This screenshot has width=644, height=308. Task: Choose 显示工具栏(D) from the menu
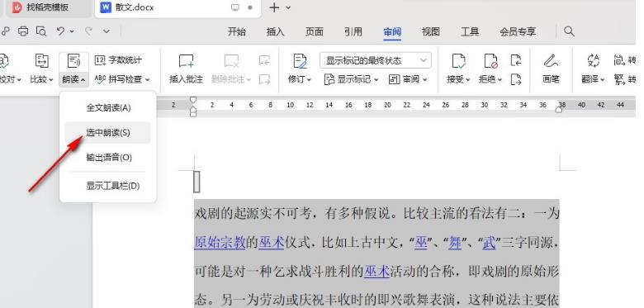pyautogui.click(x=108, y=186)
